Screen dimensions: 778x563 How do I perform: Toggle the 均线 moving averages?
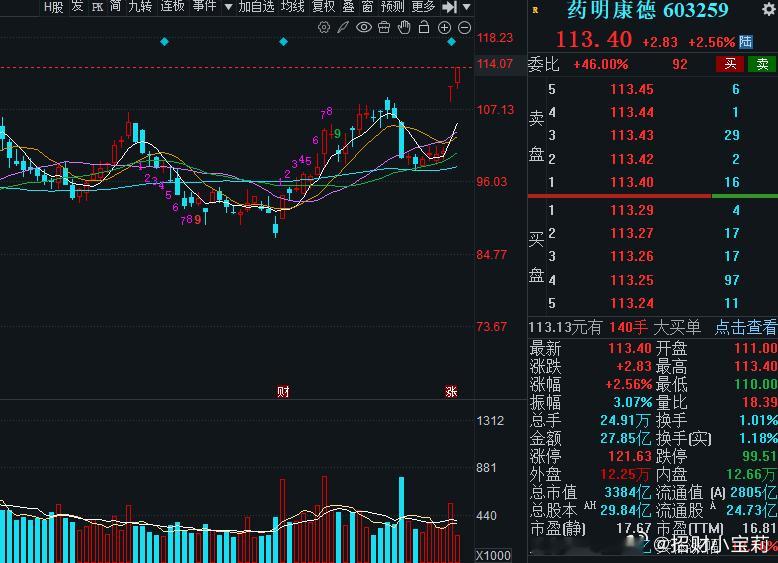point(293,6)
